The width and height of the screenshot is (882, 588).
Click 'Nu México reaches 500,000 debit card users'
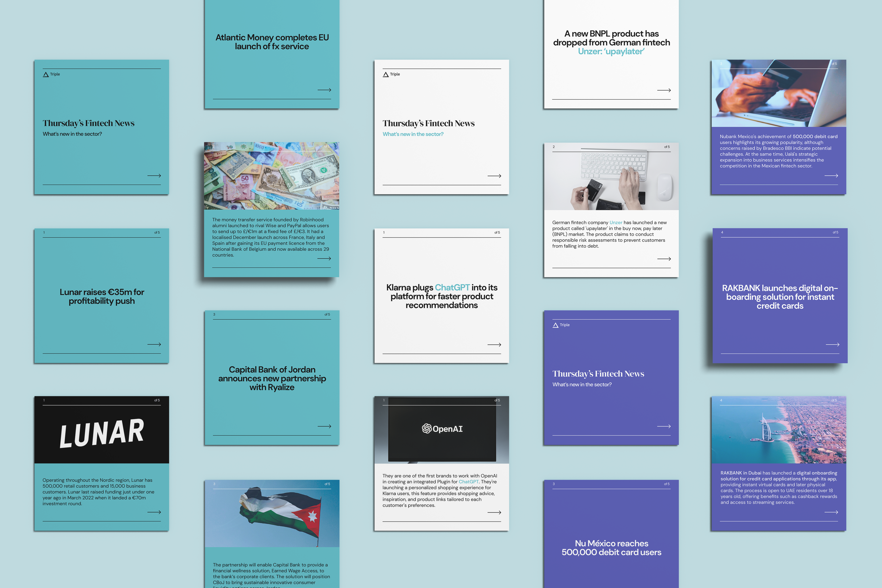point(611,548)
